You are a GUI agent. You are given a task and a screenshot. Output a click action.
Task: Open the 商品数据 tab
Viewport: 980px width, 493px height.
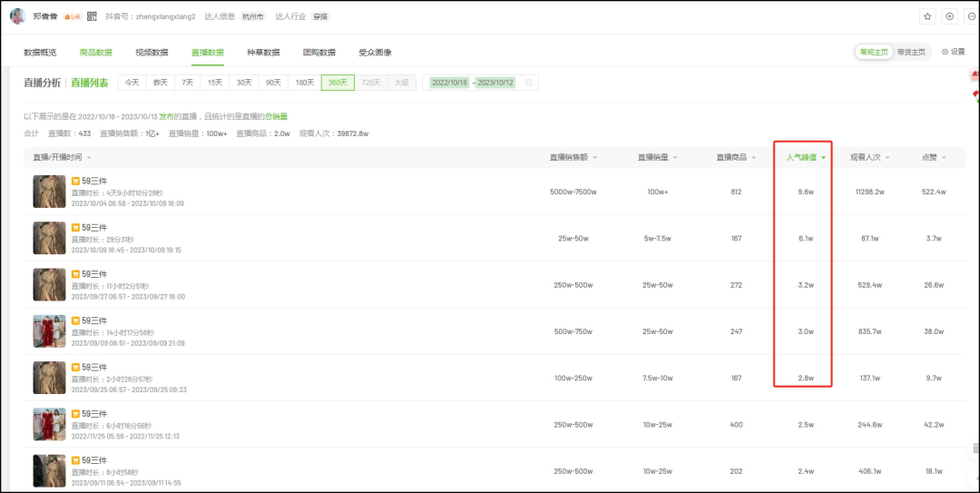point(95,53)
